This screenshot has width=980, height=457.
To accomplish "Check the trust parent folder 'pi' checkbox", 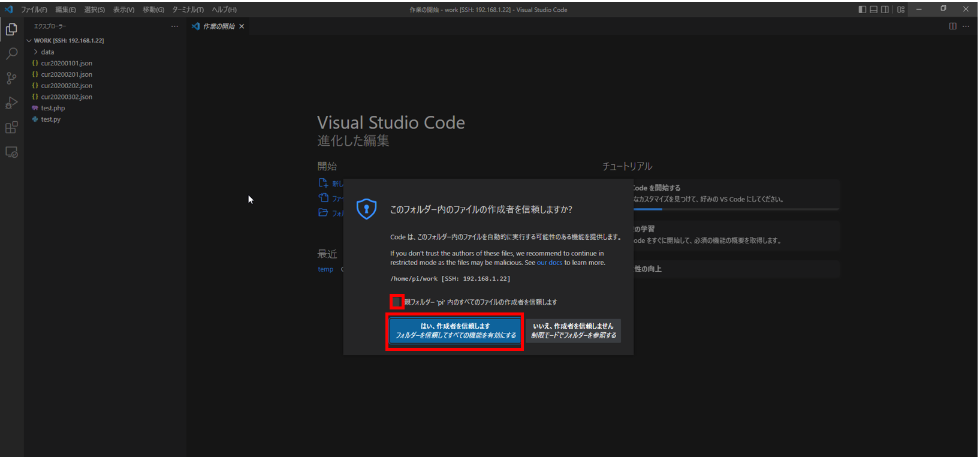I will coord(397,302).
